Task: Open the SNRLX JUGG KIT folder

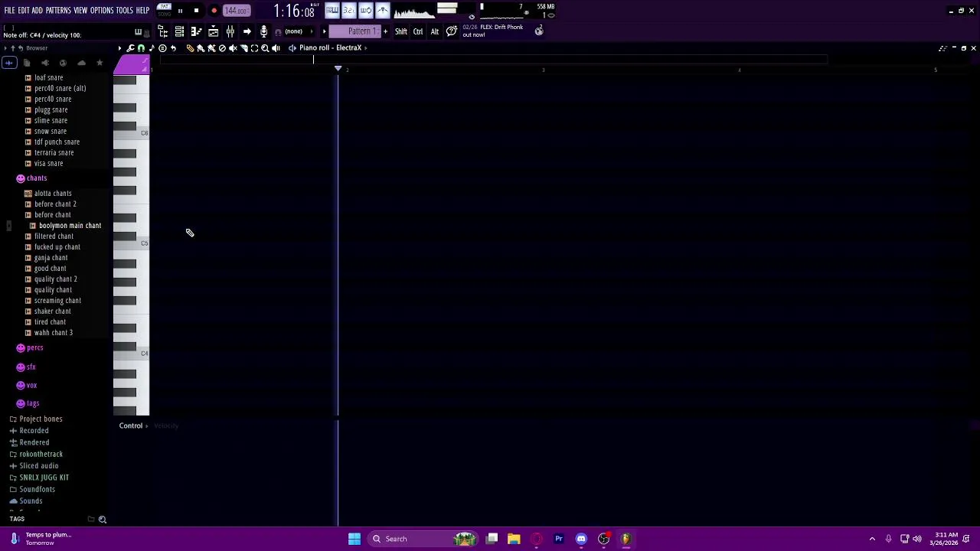Action: 44,478
